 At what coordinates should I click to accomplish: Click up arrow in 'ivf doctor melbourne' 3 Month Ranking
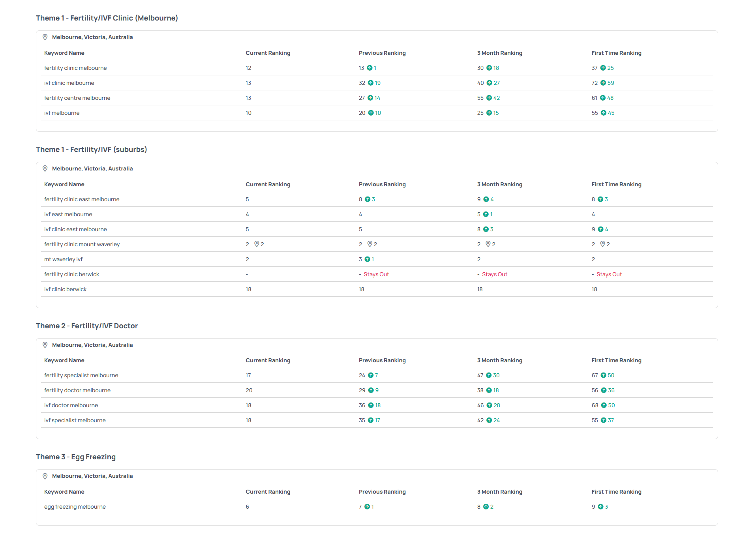click(x=490, y=405)
